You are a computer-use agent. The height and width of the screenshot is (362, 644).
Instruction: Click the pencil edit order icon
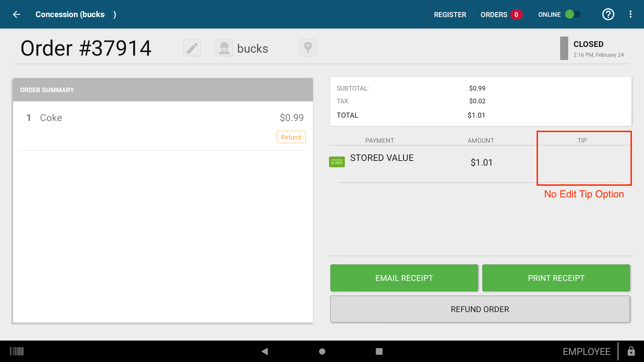[192, 48]
